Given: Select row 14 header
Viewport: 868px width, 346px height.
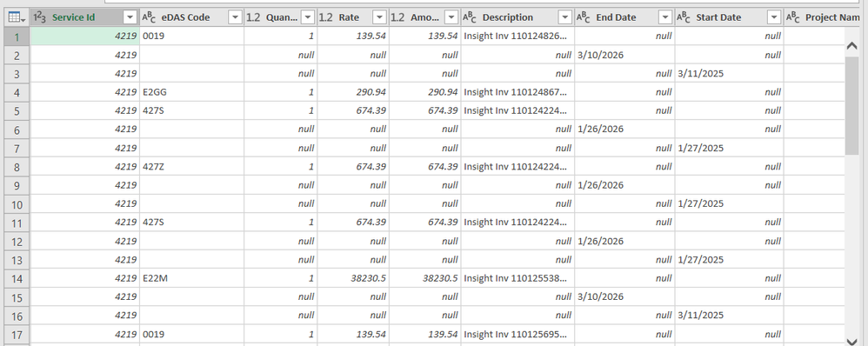Looking at the screenshot, I should [x=17, y=278].
